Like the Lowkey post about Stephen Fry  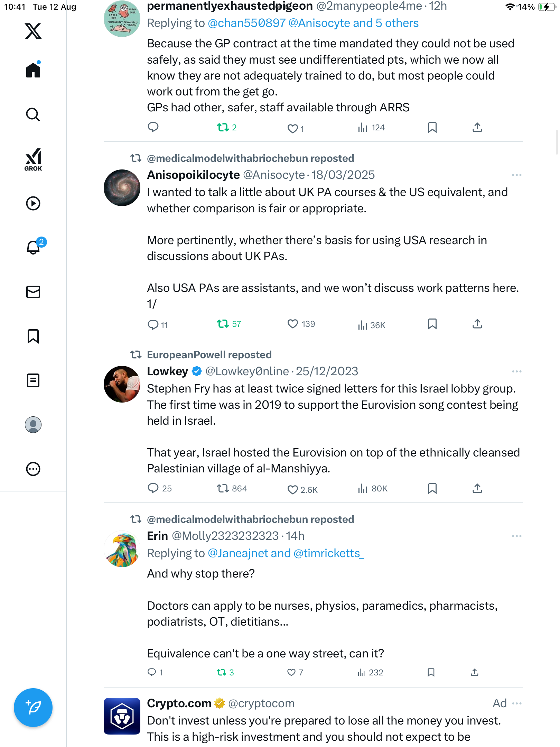293,489
